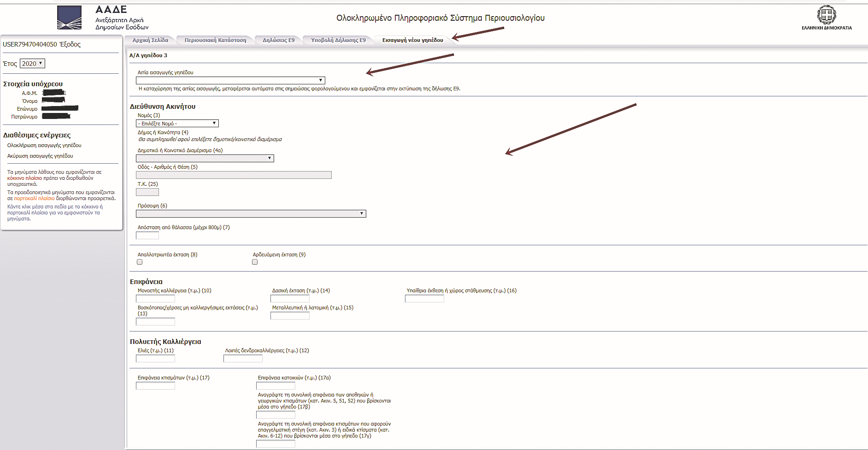
Task: Tick the Αρδευόμενη έκταση (9) checkbox
Action: pyautogui.click(x=255, y=262)
